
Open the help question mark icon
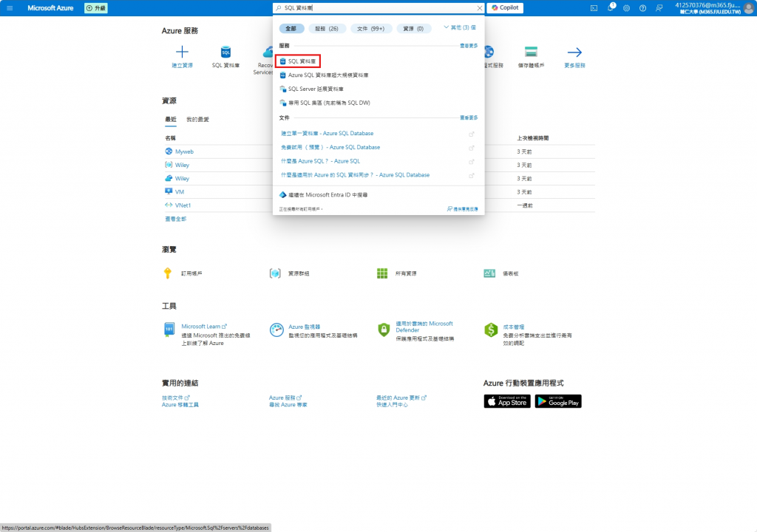click(x=642, y=8)
